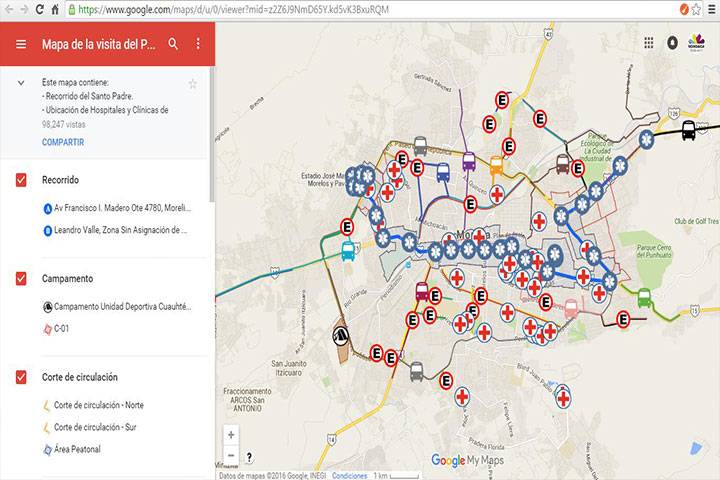Uncheck the Recorrido layer checkbox
The width and height of the screenshot is (720, 480).
point(21,180)
